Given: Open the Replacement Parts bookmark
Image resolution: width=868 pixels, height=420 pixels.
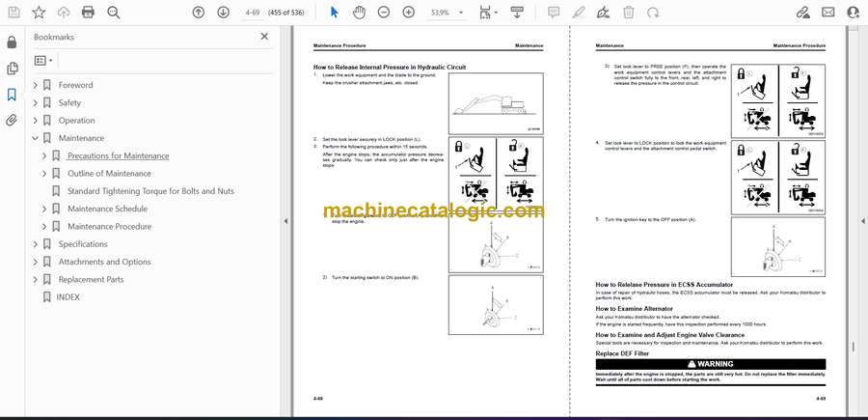Looking at the screenshot, I should [x=91, y=279].
